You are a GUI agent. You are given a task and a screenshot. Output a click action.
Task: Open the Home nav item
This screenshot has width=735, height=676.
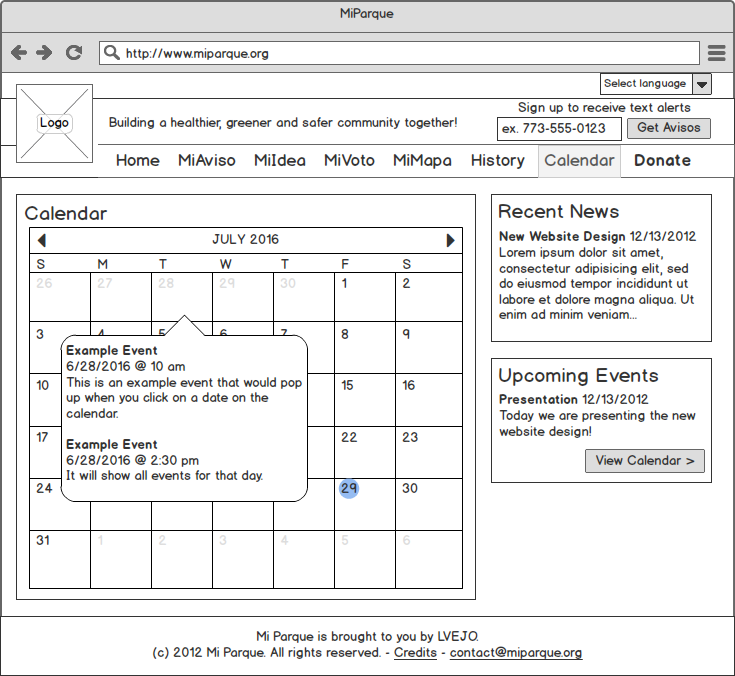(138, 160)
